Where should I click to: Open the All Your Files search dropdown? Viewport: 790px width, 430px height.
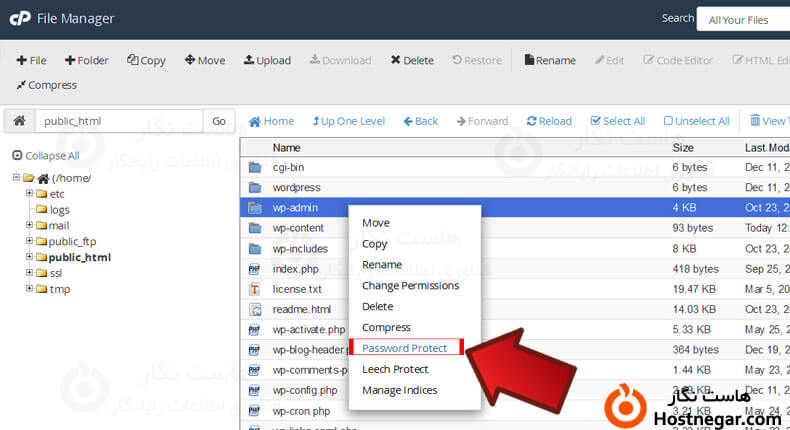tap(745, 19)
